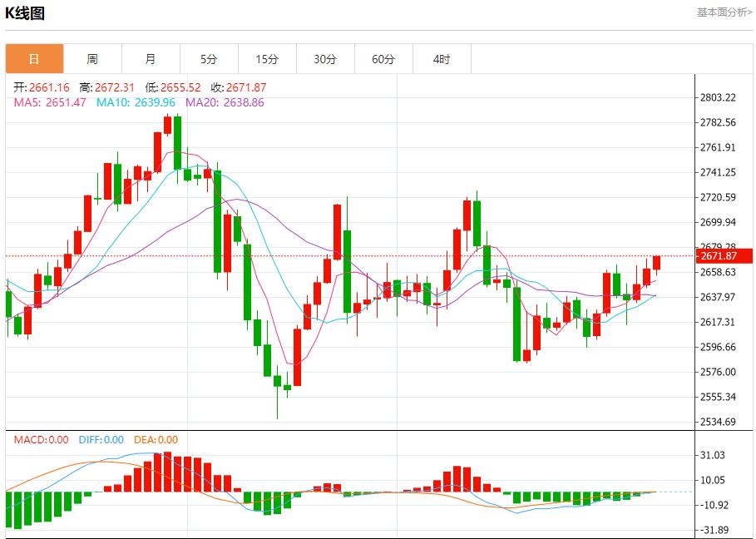Open the 4时 four-hour tab
Screen dimensions: 756x539
point(442,59)
